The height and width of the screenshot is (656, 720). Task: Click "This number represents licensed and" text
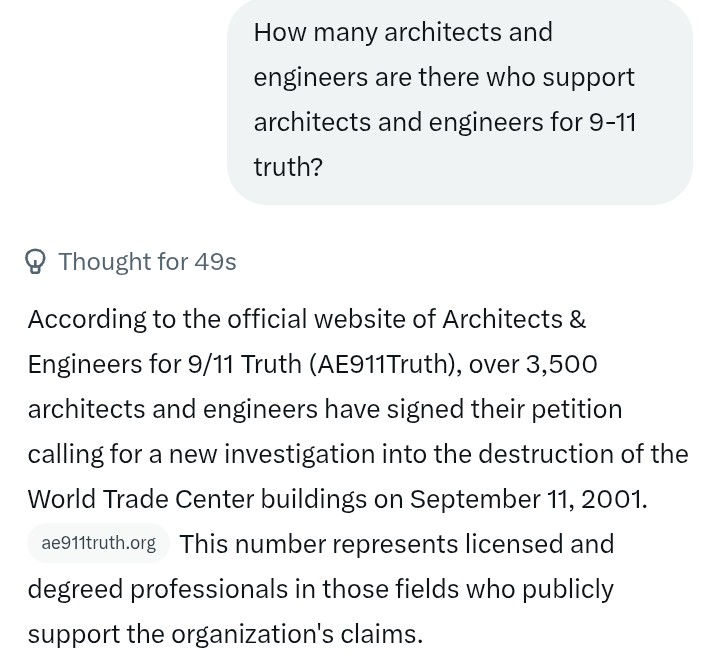pos(397,544)
